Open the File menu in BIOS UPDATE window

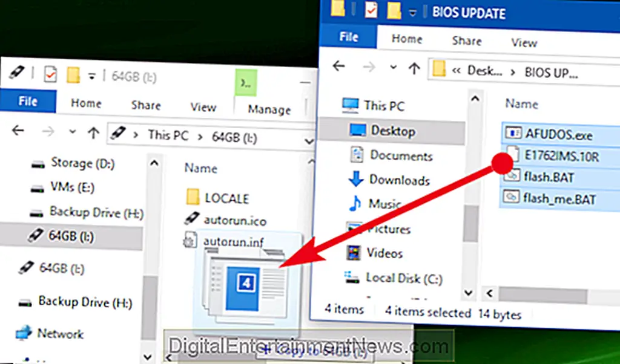coord(349,37)
